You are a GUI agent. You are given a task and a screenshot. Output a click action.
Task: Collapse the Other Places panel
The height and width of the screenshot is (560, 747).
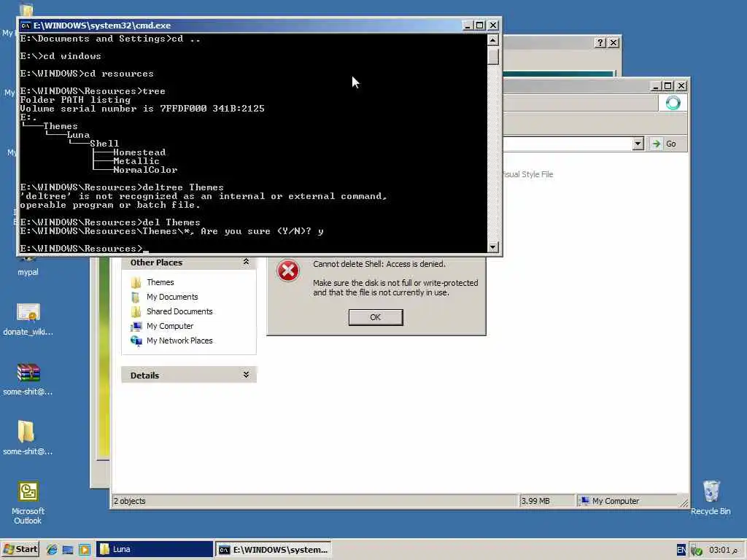(x=246, y=262)
